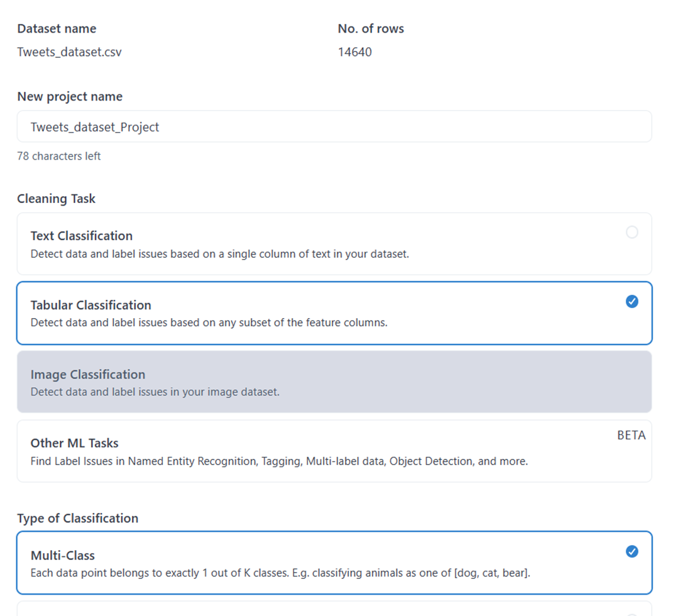Select the Multi-Class classification type
The width and height of the screenshot is (685, 616).
pos(334,563)
